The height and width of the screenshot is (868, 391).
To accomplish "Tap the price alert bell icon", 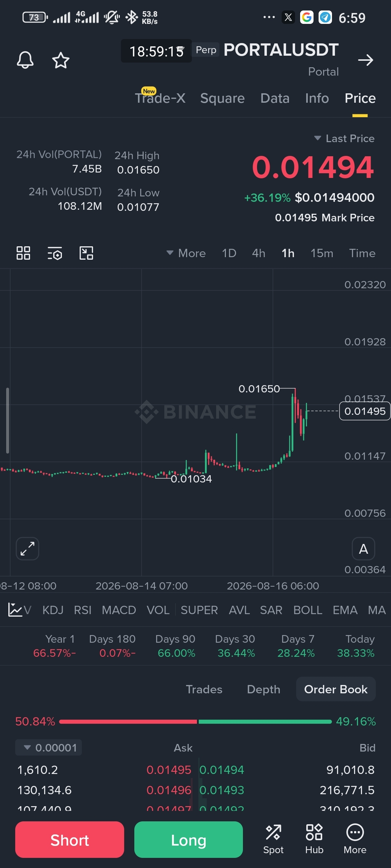I will (25, 60).
